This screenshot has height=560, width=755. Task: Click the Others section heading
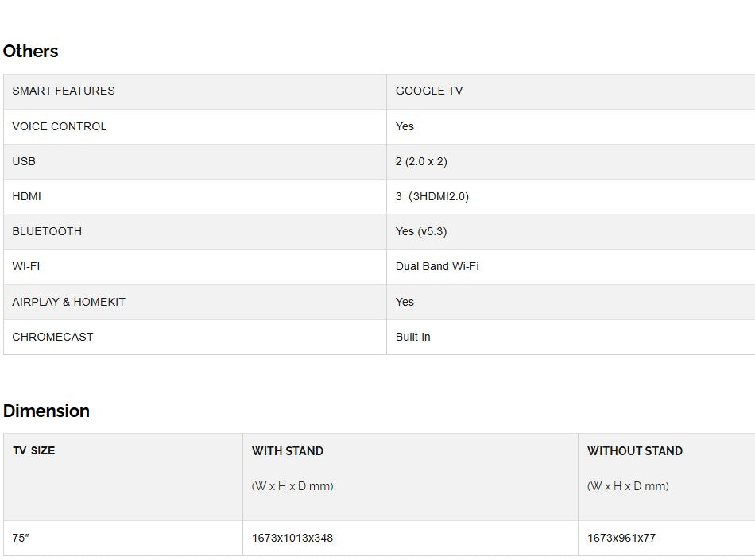[x=31, y=52]
